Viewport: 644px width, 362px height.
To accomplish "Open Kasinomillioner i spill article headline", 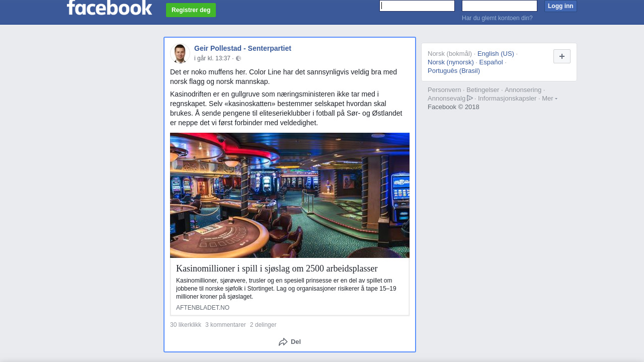I will (x=277, y=268).
